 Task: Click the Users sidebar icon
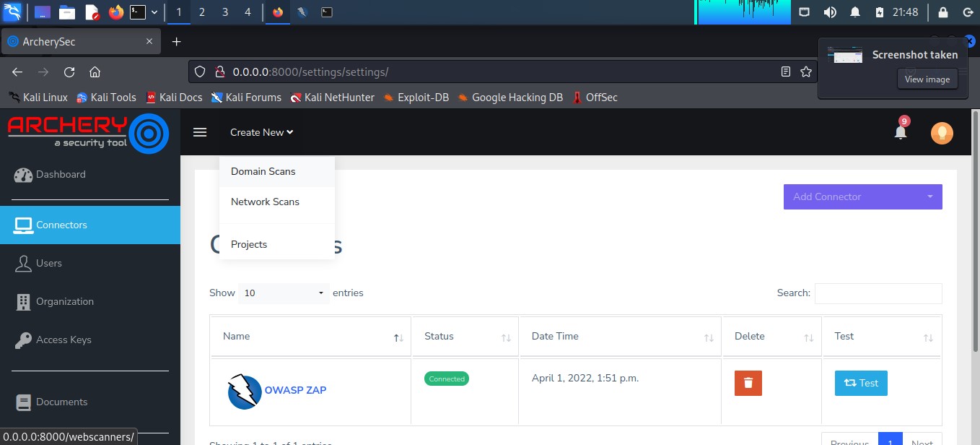[x=24, y=263]
